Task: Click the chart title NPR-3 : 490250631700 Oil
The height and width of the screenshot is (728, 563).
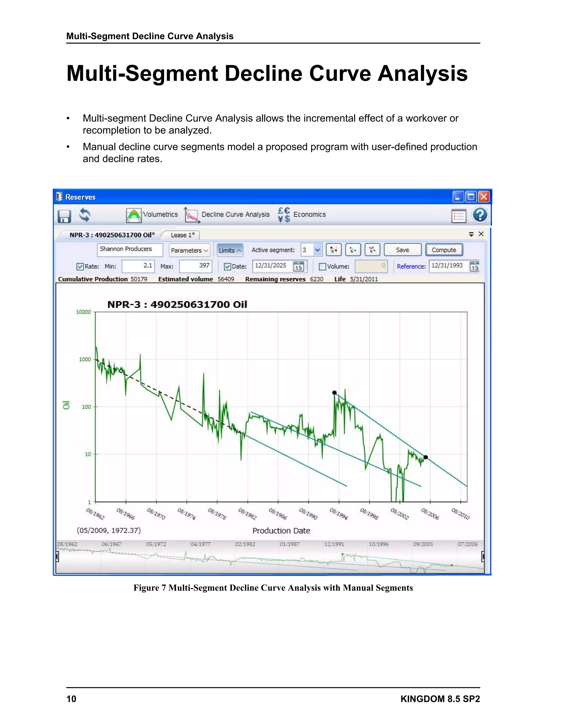Action: point(177,304)
